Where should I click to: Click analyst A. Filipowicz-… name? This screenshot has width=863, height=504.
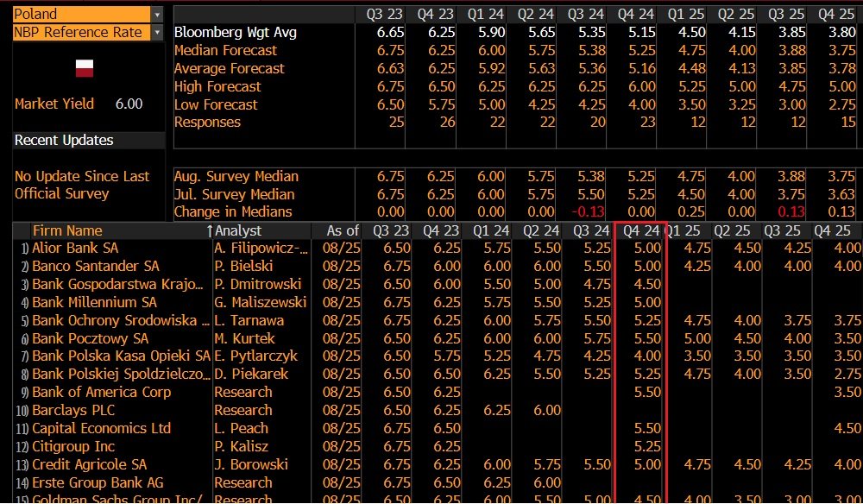pyautogui.click(x=261, y=249)
